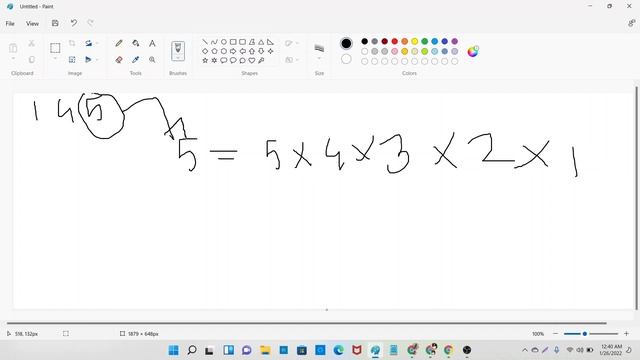Pick the orange palette color

click(404, 41)
